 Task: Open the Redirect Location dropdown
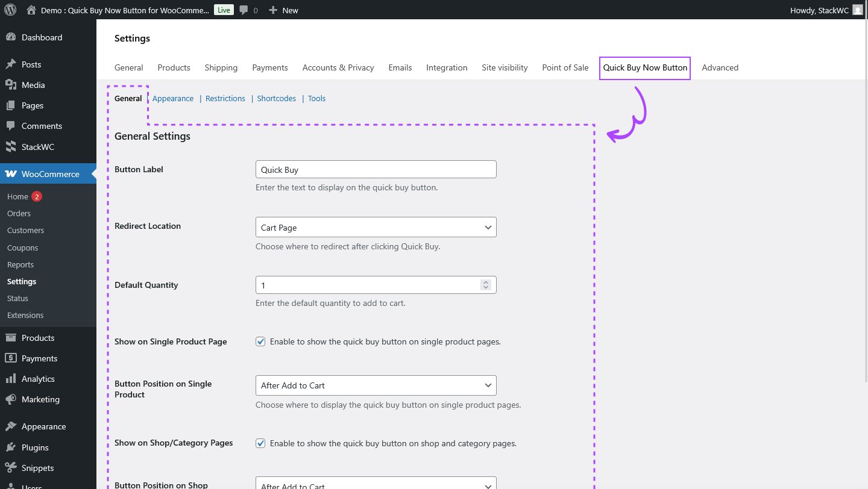point(376,228)
